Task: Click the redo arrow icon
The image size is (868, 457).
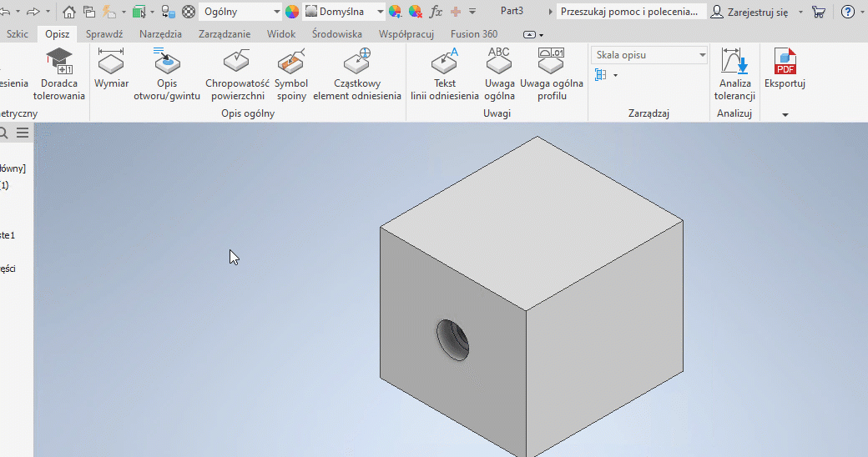Action: [33, 11]
